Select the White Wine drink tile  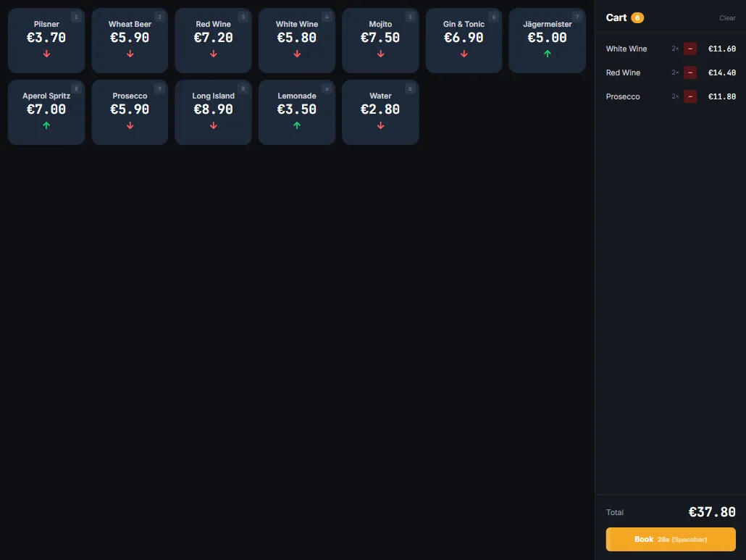(297, 41)
